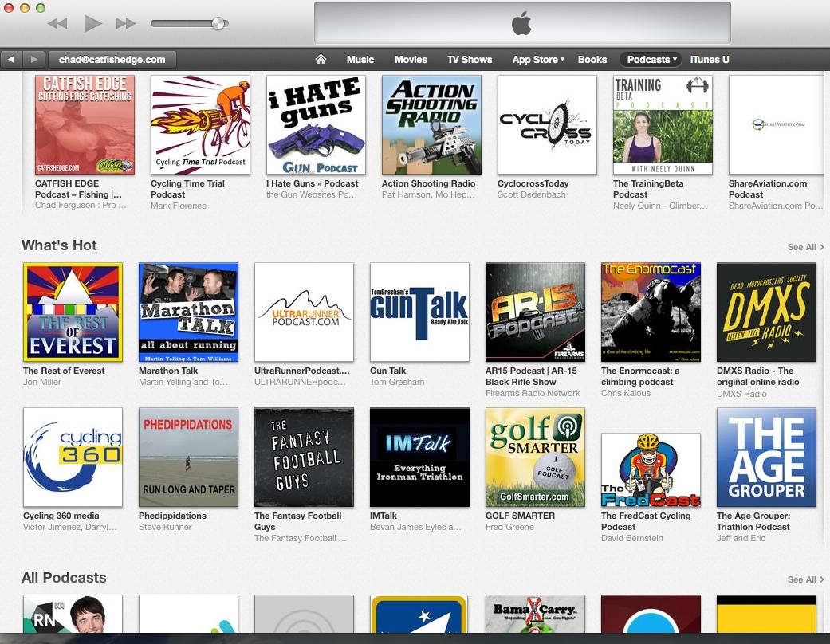Viewport: 830px width, 644px height.
Task: Open Golf Smarter podcast artwork
Action: 535,457
